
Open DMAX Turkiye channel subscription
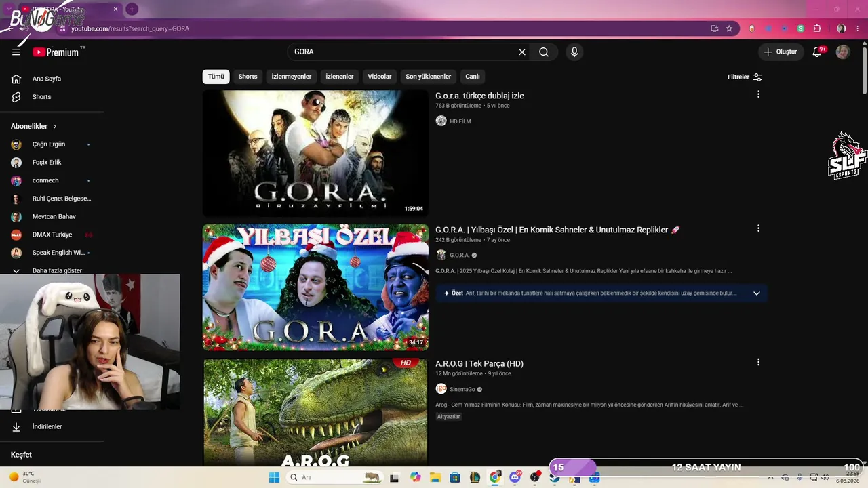click(52, 235)
